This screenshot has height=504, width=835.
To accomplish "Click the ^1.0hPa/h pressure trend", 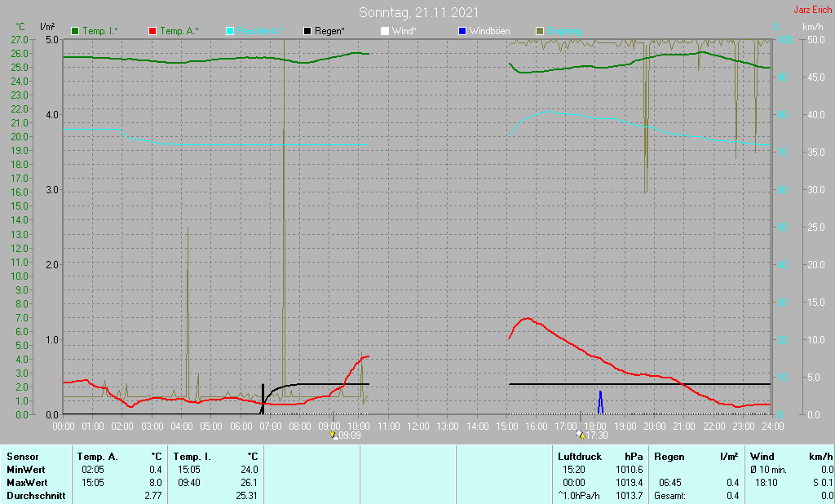I will (579, 496).
